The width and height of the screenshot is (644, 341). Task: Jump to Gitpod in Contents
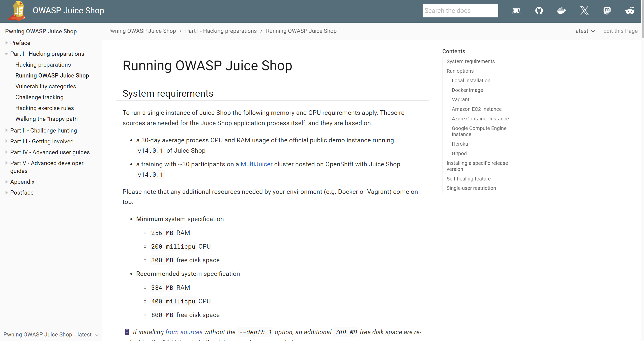pos(459,153)
